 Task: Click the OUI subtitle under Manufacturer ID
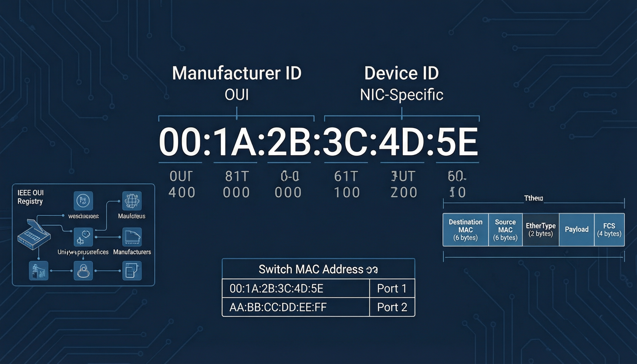point(237,95)
